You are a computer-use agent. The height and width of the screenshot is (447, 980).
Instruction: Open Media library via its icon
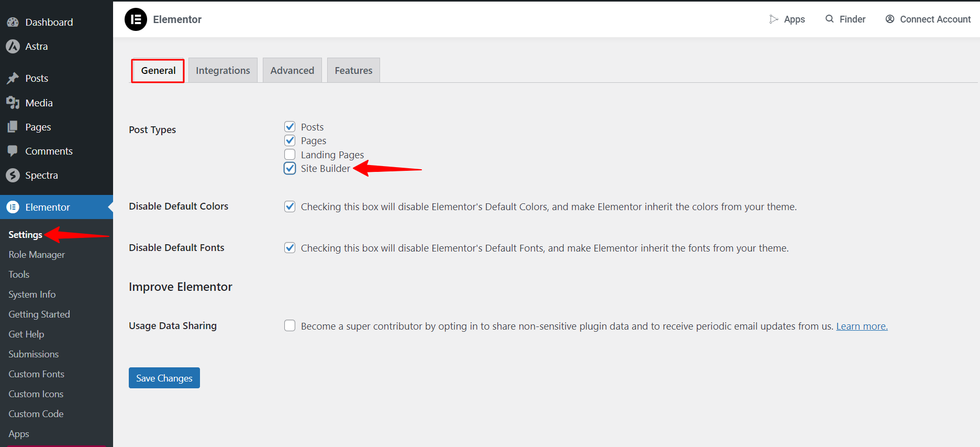[13, 103]
